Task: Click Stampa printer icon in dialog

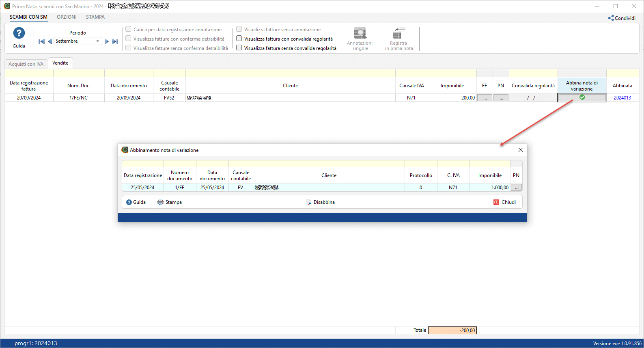Action: (x=160, y=202)
